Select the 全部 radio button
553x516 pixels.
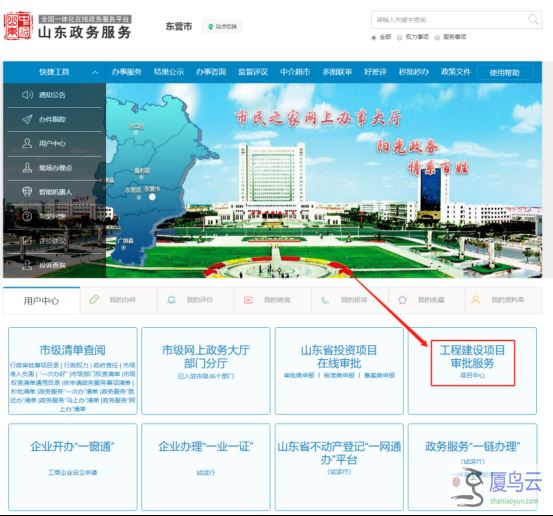pos(374,37)
